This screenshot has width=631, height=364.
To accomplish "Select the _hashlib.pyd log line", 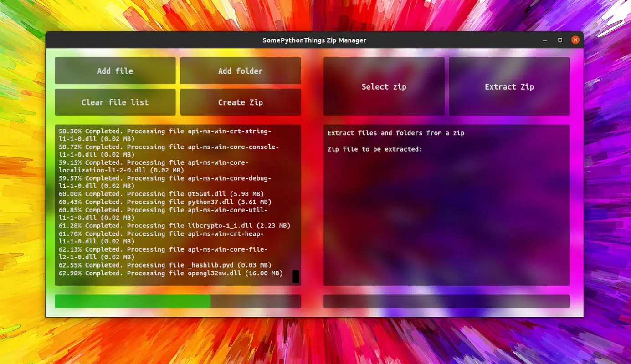I will click(x=165, y=265).
